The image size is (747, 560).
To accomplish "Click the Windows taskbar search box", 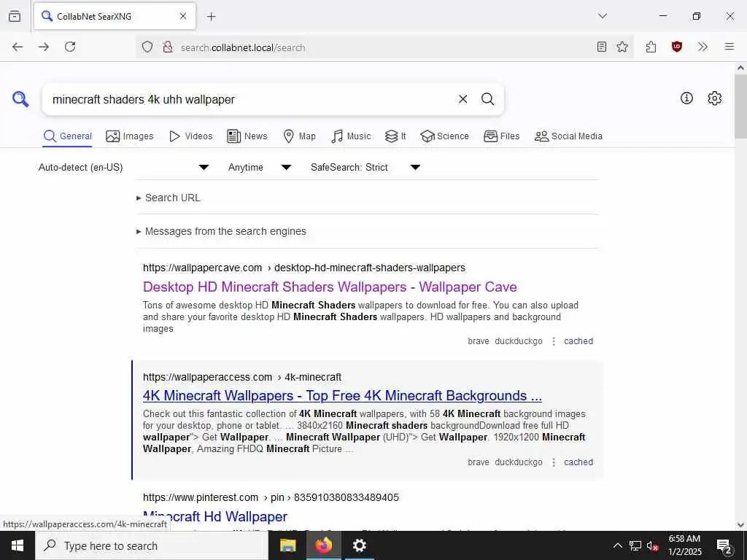I will coord(152,545).
